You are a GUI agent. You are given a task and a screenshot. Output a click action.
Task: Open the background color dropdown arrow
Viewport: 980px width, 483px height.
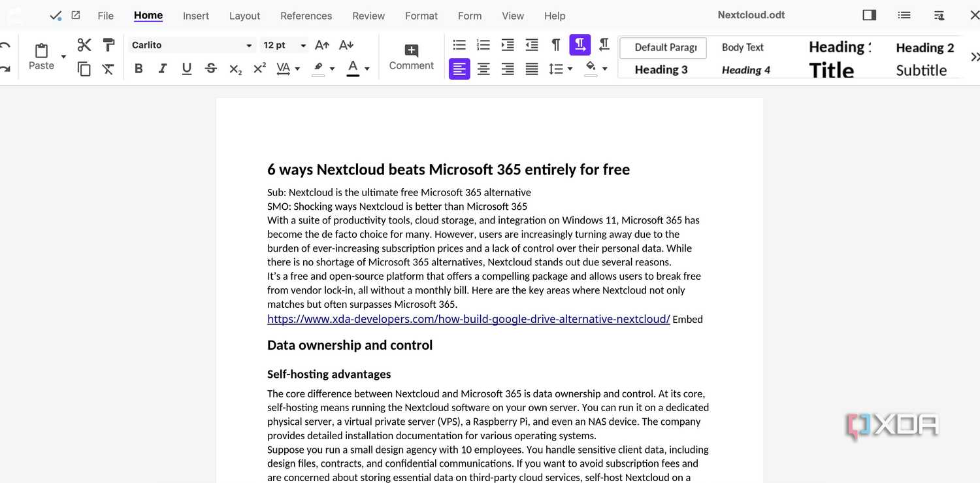pyautogui.click(x=604, y=69)
